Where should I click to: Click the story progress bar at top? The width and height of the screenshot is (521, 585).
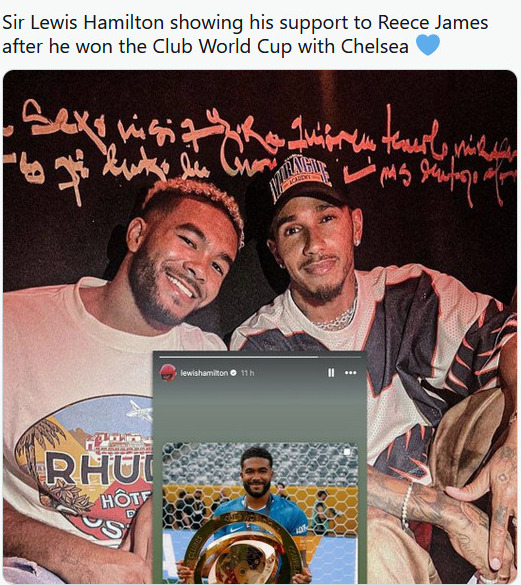260,357
